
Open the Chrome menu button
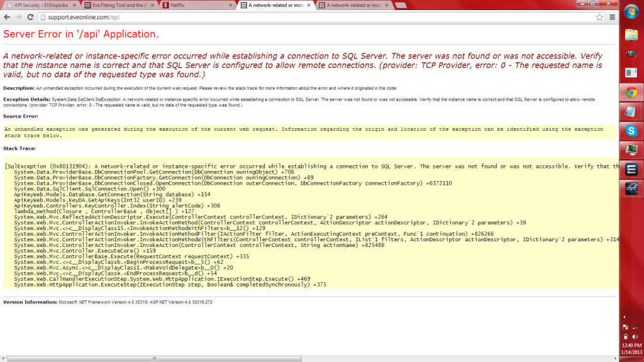click(612, 17)
